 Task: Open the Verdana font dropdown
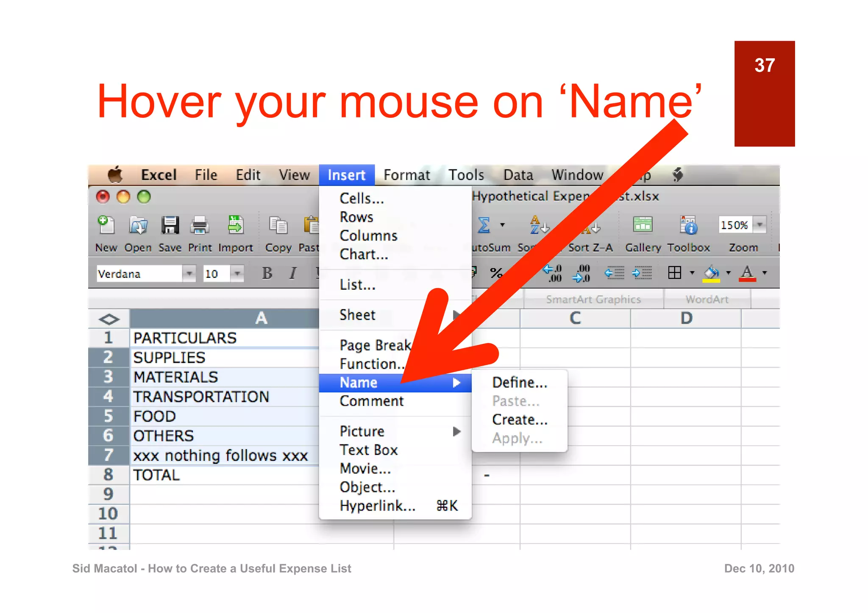click(x=189, y=274)
